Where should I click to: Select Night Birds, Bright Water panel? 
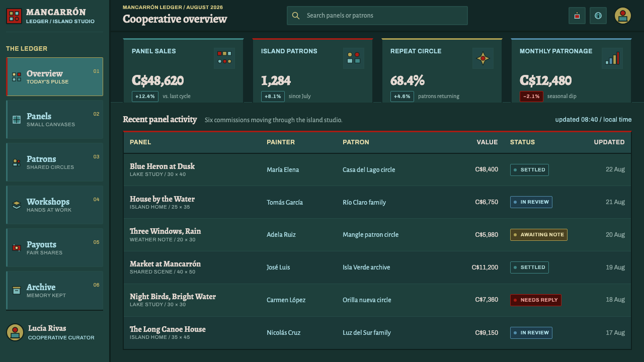pyautogui.click(x=173, y=297)
